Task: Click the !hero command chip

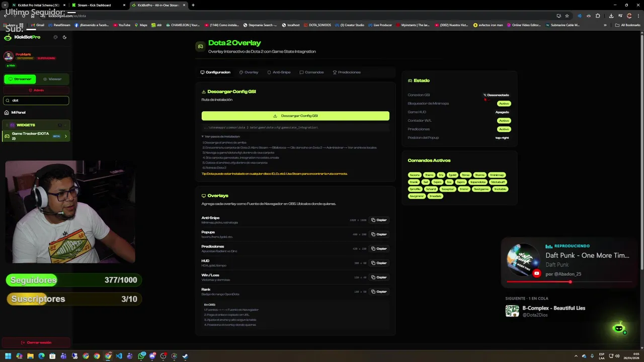Action: pyautogui.click(x=429, y=175)
